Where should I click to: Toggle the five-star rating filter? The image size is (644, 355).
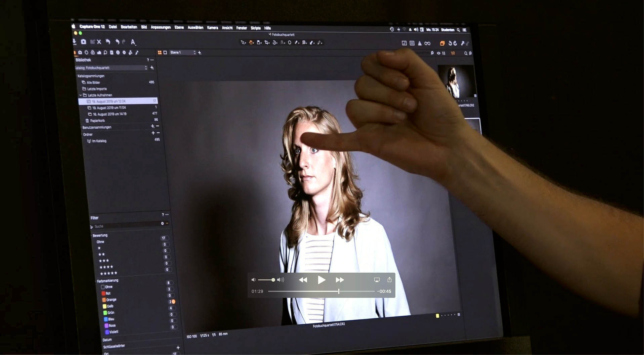pos(109,273)
